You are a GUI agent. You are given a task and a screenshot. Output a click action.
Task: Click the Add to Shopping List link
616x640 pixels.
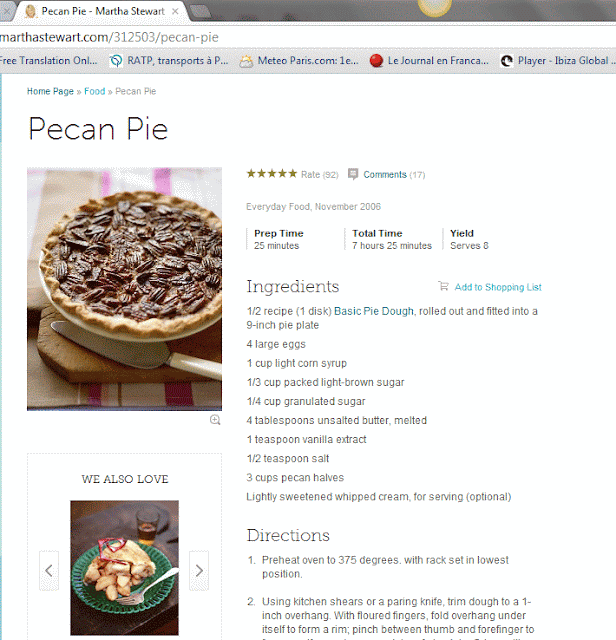point(498,288)
